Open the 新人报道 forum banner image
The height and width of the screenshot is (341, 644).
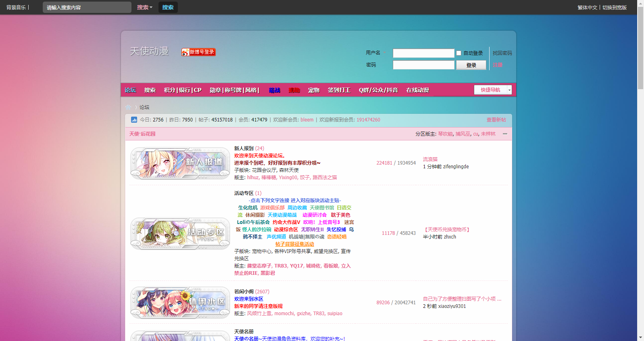(x=180, y=163)
